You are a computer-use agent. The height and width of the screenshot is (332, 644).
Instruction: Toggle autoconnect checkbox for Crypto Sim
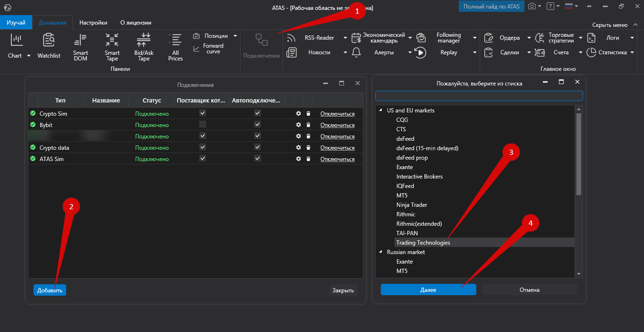click(258, 113)
